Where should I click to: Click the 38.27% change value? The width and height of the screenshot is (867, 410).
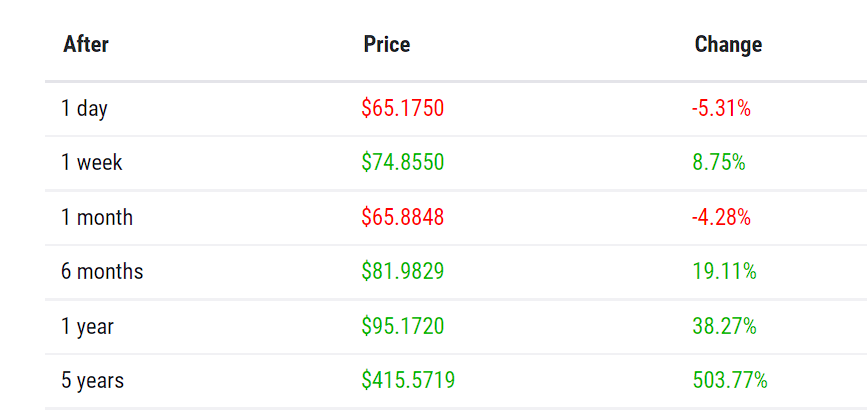click(x=724, y=327)
